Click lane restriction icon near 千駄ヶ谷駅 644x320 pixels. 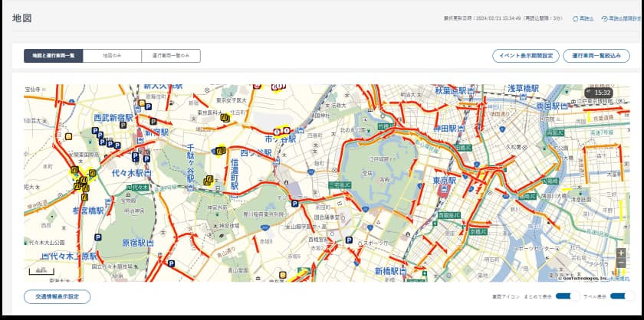[x=208, y=181]
